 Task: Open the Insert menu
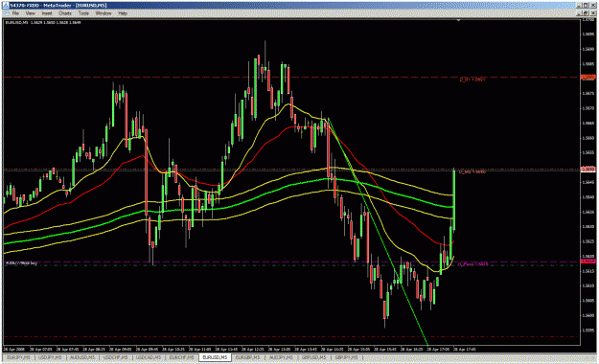47,13
